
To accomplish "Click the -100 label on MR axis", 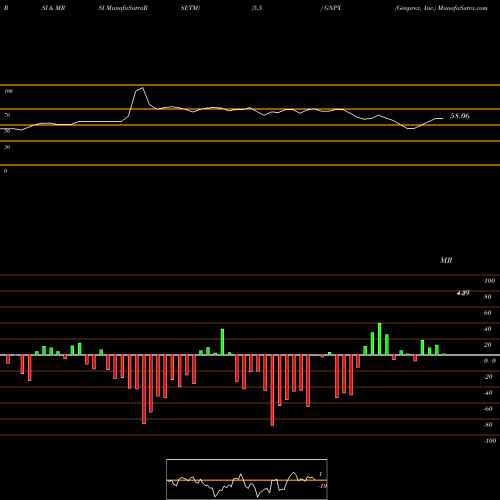I will [490, 441].
